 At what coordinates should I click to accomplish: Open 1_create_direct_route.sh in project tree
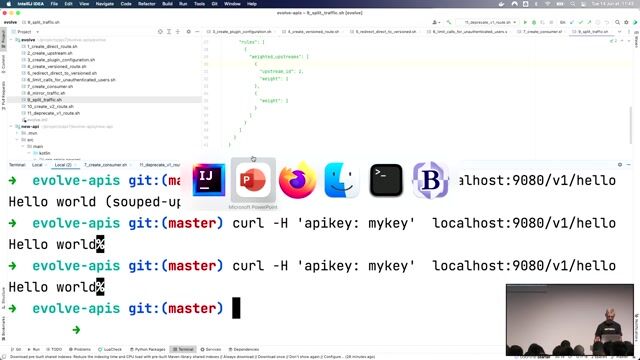(x=52, y=47)
